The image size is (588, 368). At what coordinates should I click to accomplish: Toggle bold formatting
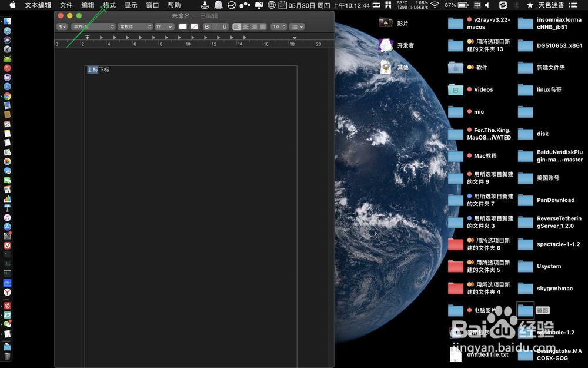[x=206, y=26]
